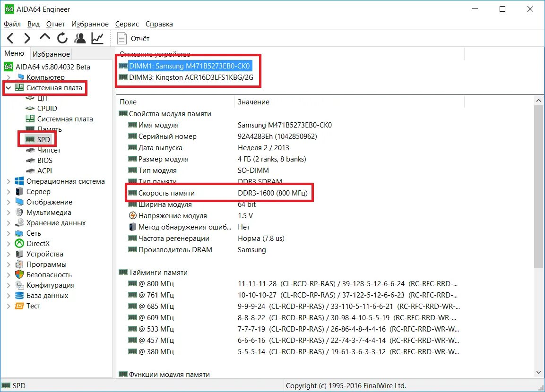Screen dimensions: 545x392
Task: Click the vertical scrollbar thumb of details list
Action: click(538, 187)
